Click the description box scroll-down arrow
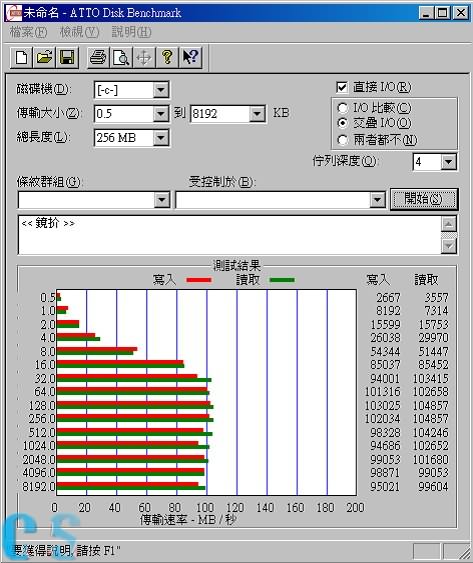This screenshot has width=473, height=563. [x=449, y=246]
